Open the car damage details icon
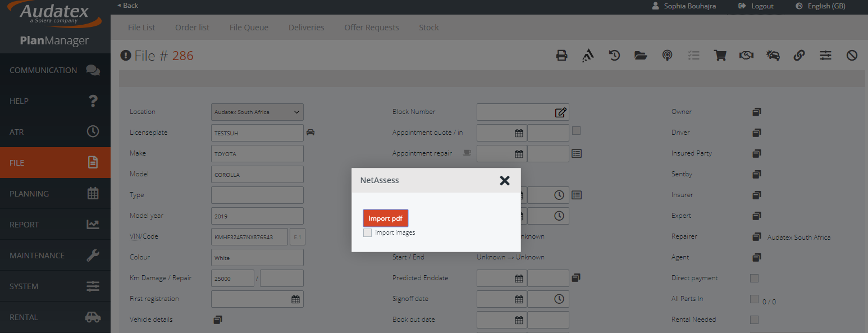868x333 pixels. [x=773, y=55]
